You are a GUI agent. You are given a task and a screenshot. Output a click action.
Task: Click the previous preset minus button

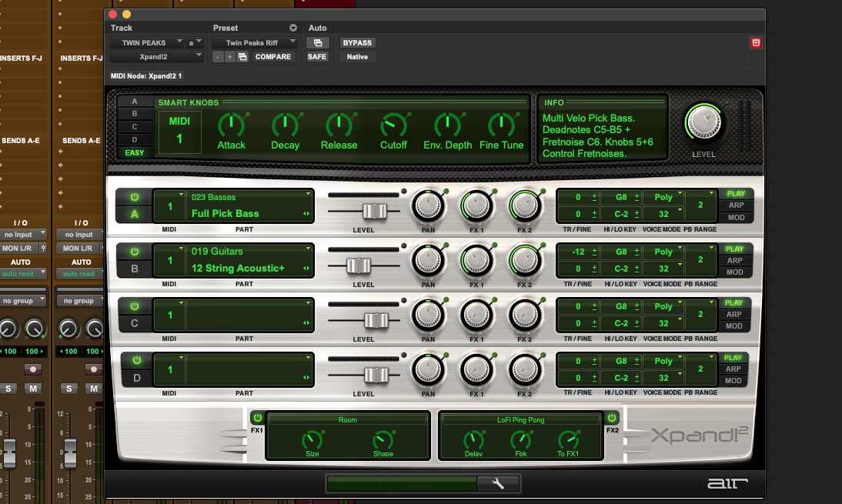point(218,56)
